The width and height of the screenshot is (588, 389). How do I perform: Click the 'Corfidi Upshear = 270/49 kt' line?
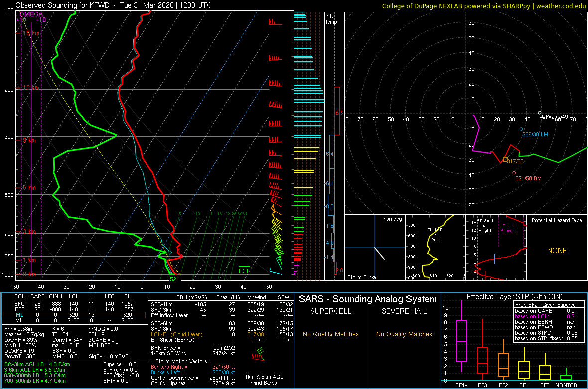pyautogui.click(x=193, y=384)
